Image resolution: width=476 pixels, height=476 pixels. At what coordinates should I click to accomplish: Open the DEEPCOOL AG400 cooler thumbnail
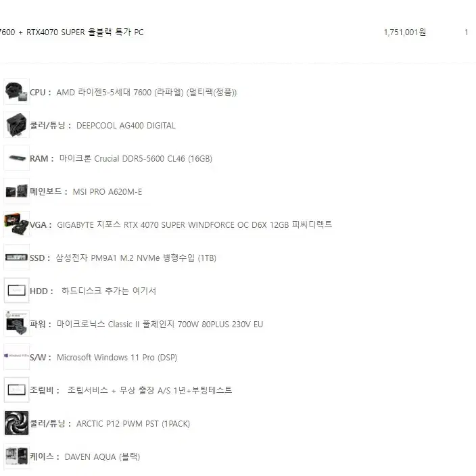pyautogui.click(x=16, y=125)
